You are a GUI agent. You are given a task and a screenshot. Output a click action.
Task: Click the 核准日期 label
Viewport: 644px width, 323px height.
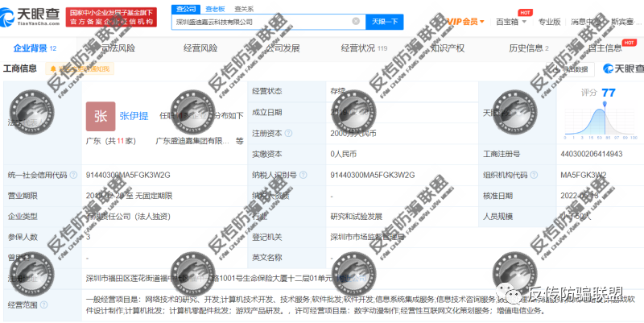point(497,196)
